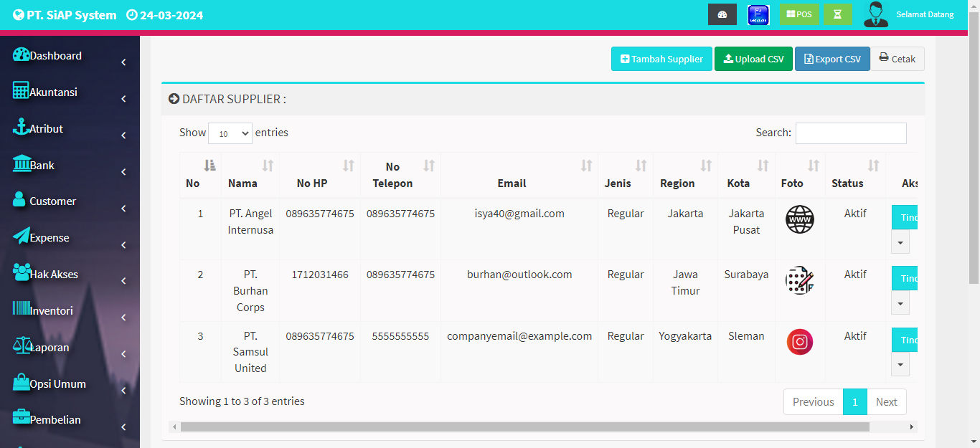
Task: Expand the Expense chevron arrow
Action: click(123, 245)
